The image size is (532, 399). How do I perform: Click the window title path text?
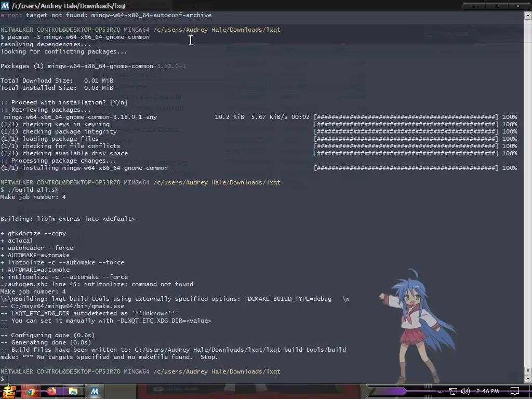(69, 6)
